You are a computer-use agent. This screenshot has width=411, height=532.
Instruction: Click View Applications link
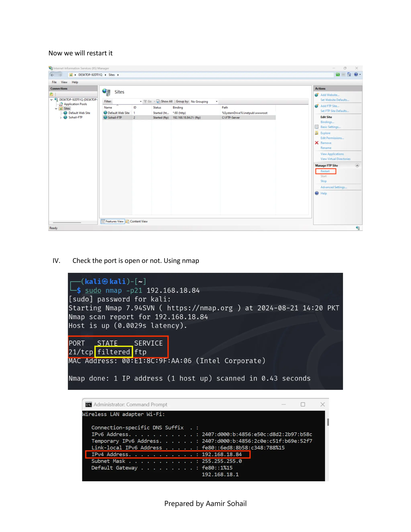tap(332, 154)
